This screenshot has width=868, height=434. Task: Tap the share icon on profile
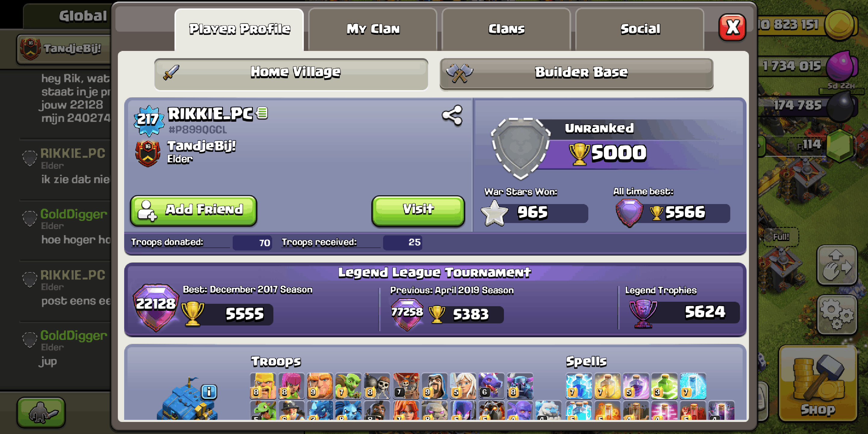coord(452,115)
